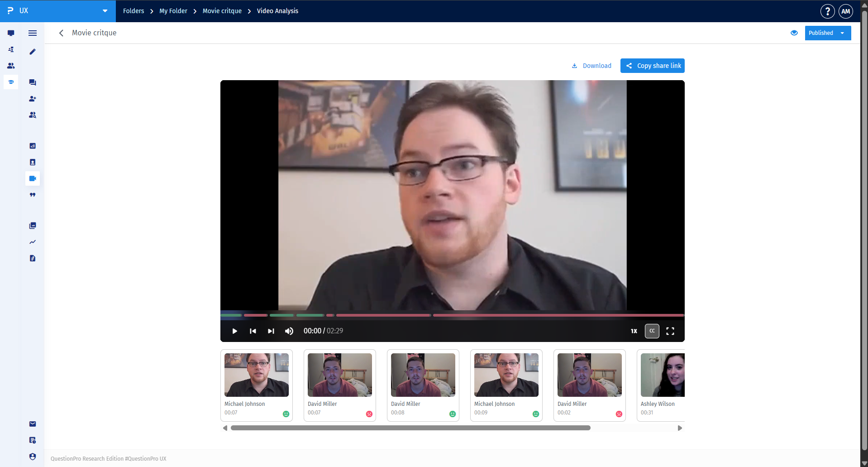This screenshot has width=868, height=467.
Task: Mute the video volume
Action: 289,331
